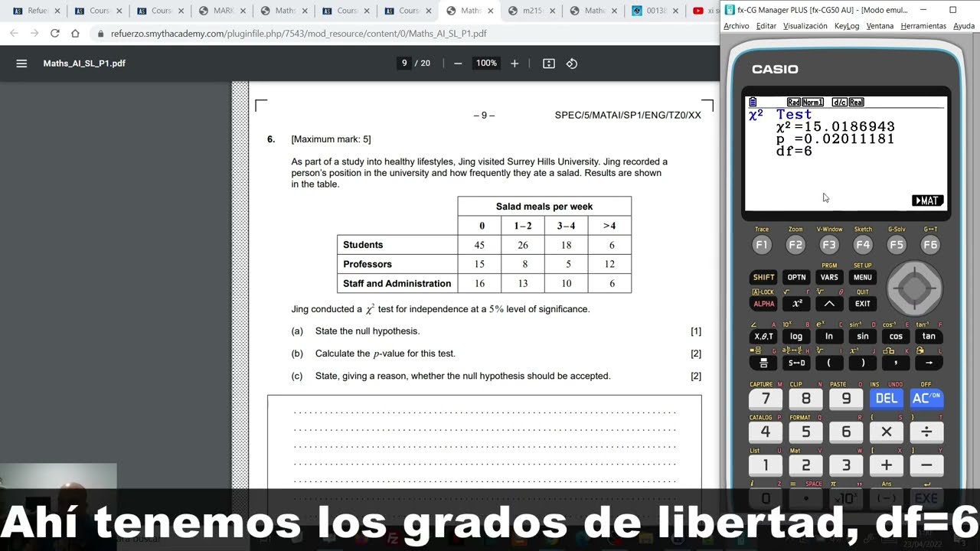The height and width of the screenshot is (551, 980).
Task: Click the browser home icon
Action: [75, 34]
